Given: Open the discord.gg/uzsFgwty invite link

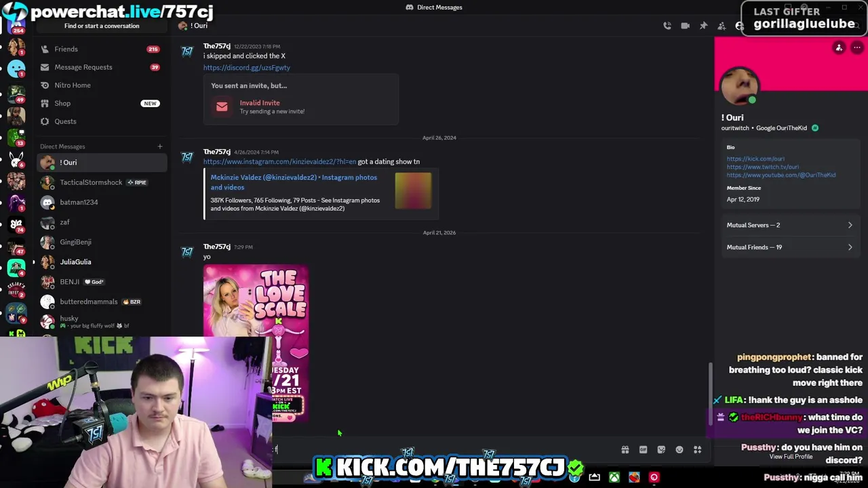Looking at the screenshot, I should coord(247,68).
